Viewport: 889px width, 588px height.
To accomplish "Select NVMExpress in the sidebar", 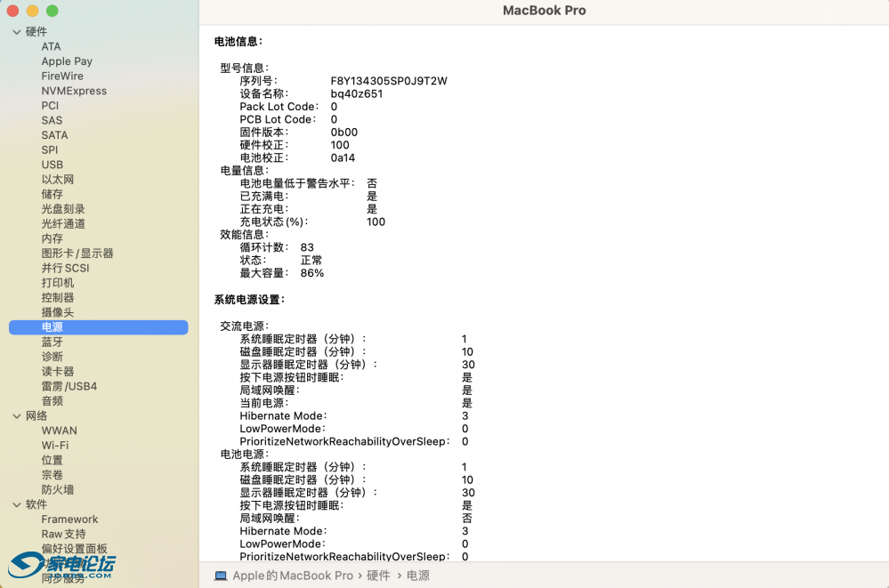I will 74,91.
